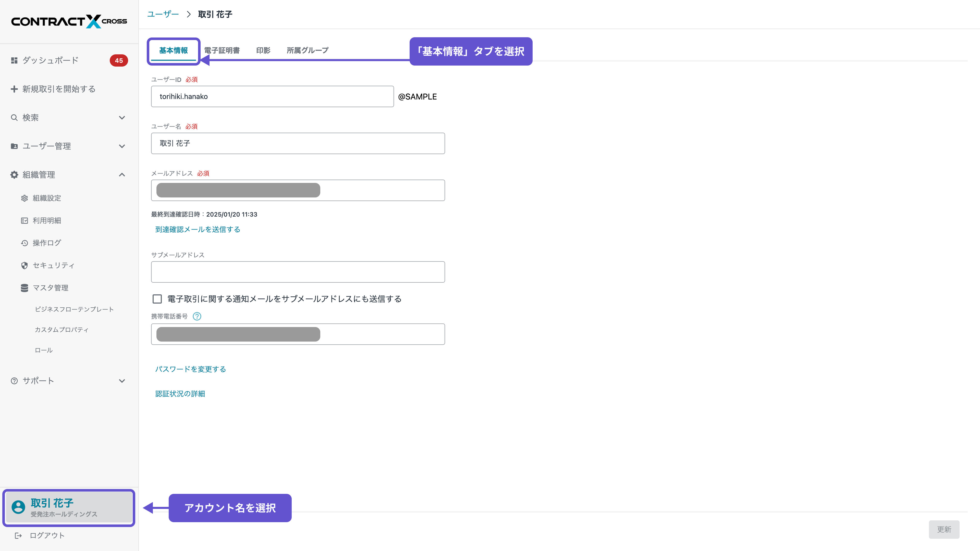This screenshot has height=551, width=980.
Task: Click パスワードを変更する link
Action: click(x=190, y=369)
